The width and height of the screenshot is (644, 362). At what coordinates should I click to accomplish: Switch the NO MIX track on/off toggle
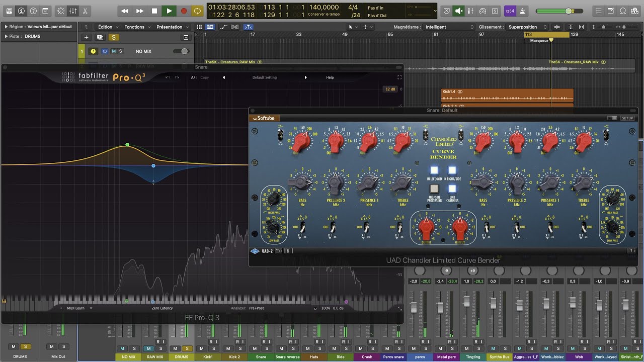pyautogui.click(x=181, y=51)
